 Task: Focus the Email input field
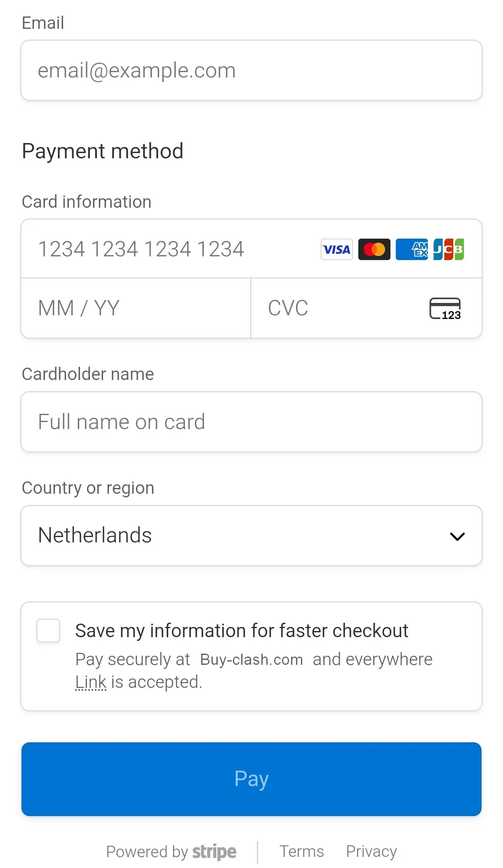click(x=251, y=70)
